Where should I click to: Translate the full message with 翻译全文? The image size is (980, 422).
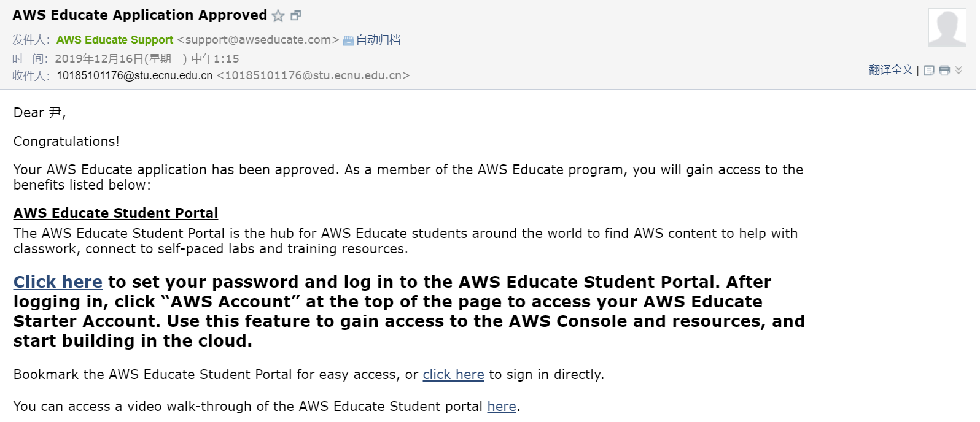891,70
